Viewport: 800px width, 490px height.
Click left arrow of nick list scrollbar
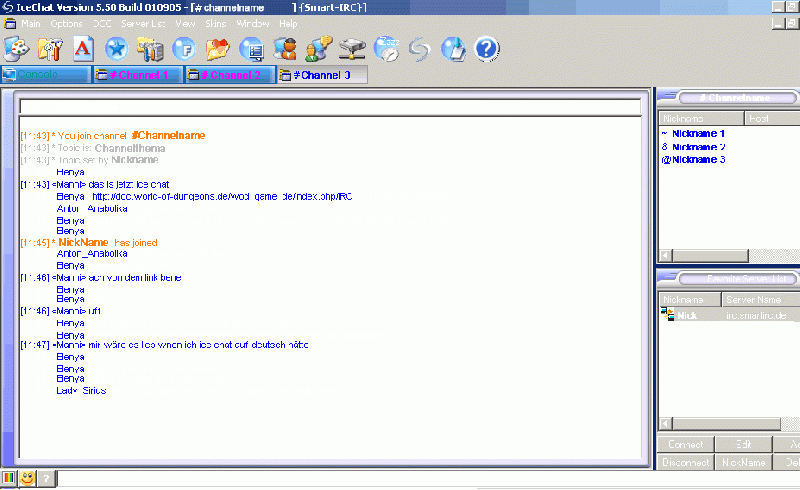[x=666, y=255]
